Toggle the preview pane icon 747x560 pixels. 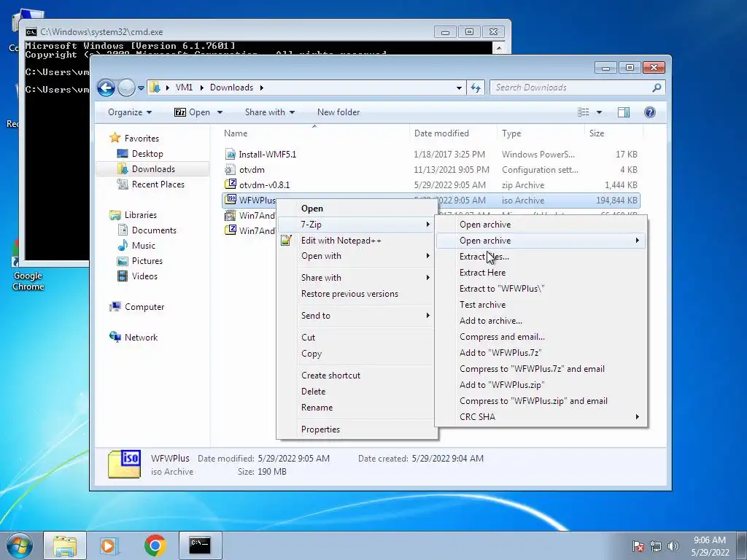coord(624,112)
